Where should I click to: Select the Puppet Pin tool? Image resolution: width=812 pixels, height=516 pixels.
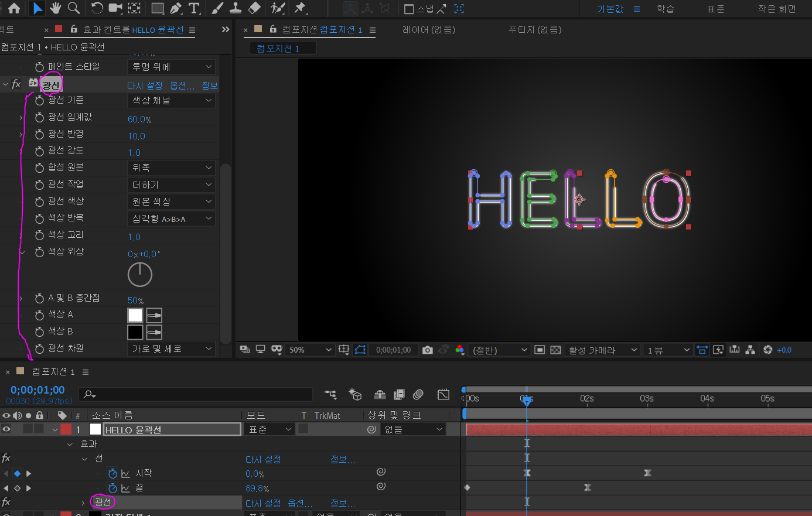point(300,8)
